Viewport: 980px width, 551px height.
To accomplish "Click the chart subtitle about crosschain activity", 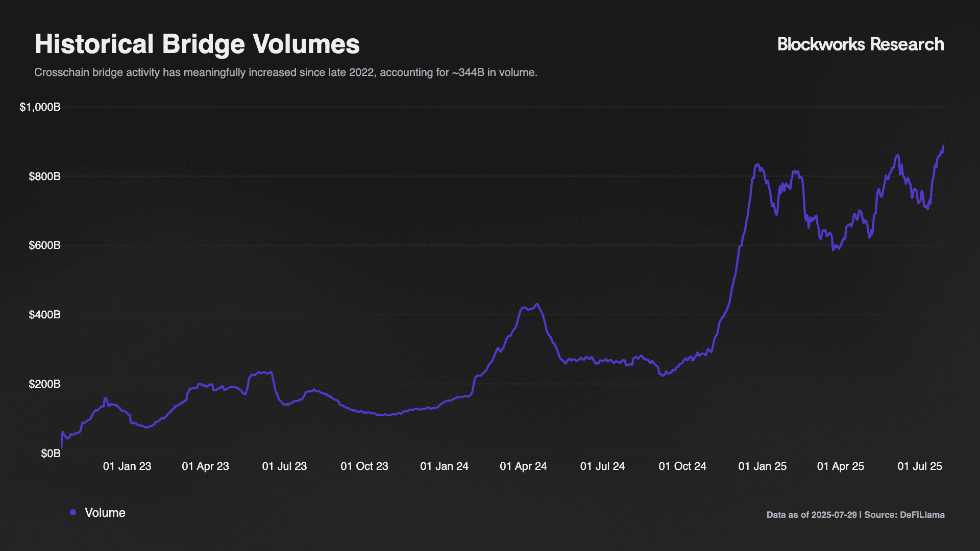I will [x=285, y=72].
